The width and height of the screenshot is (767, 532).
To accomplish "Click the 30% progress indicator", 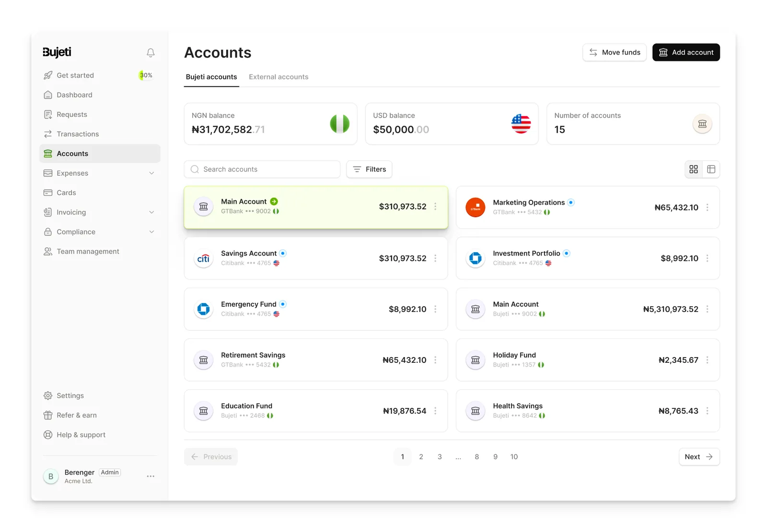I will pyautogui.click(x=146, y=75).
